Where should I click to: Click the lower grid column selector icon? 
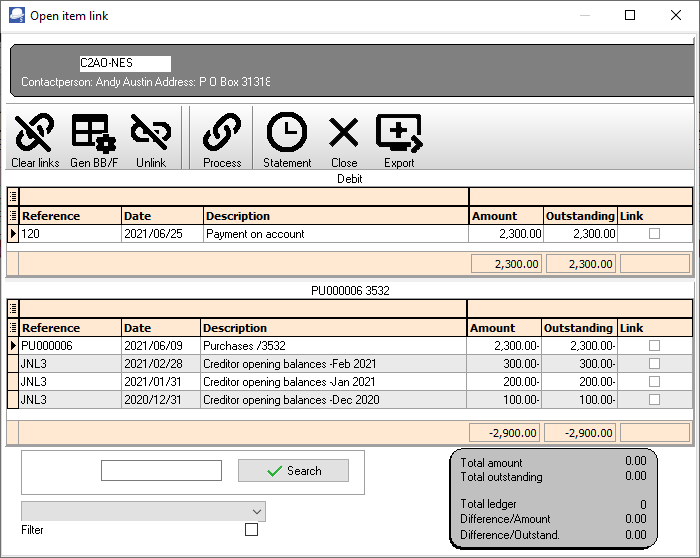pyautogui.click(x=13, y=308)
